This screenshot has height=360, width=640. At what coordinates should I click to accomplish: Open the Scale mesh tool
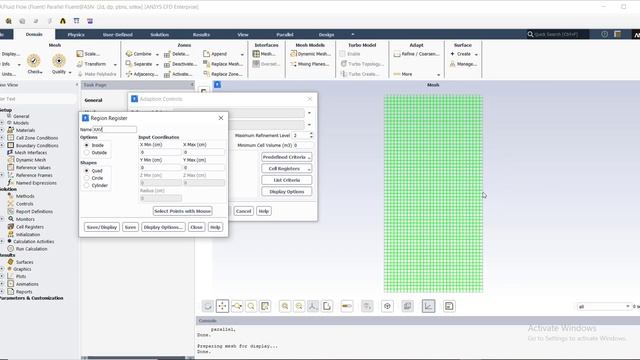[x=88, y=54]
